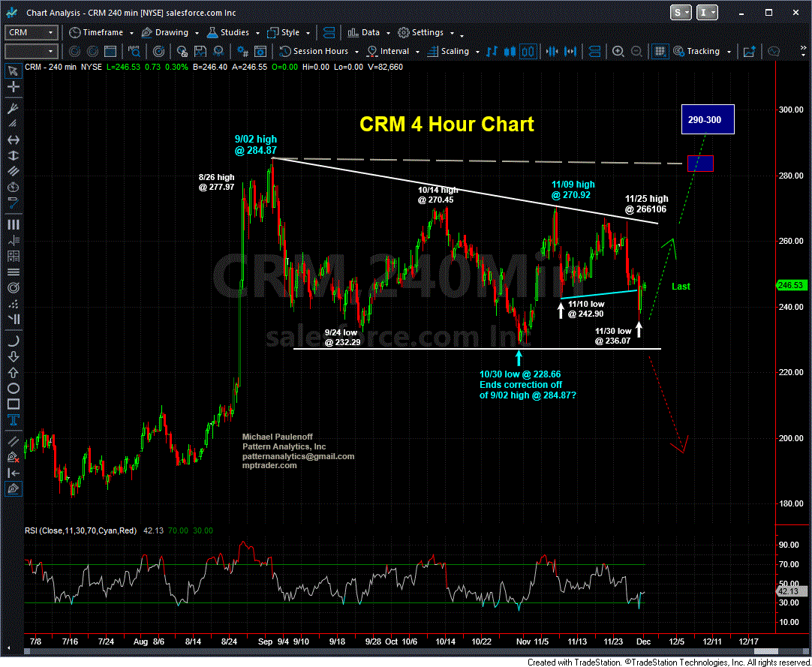
Task: Open the S symbol-link dropdown in title bar
Action: (x=681, y=12)
